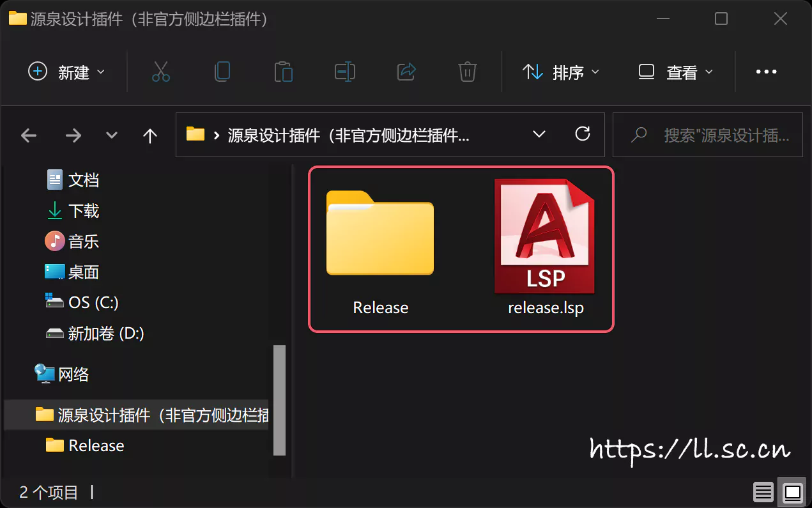Click the Rename icon in toolbar

(345, 72)
